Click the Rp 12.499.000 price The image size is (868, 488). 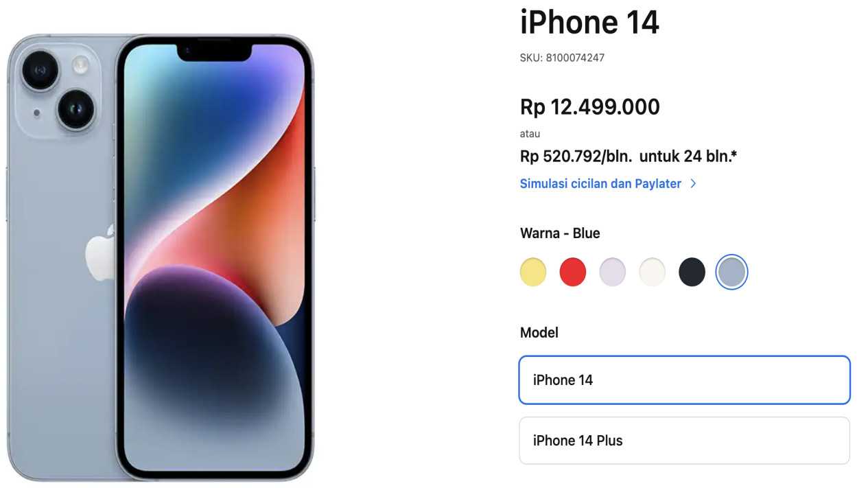point(590,107)
